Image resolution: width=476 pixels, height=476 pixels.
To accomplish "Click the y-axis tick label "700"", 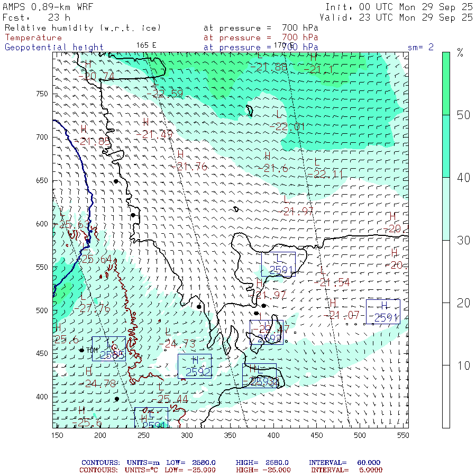I will click(x=42, y=137).
